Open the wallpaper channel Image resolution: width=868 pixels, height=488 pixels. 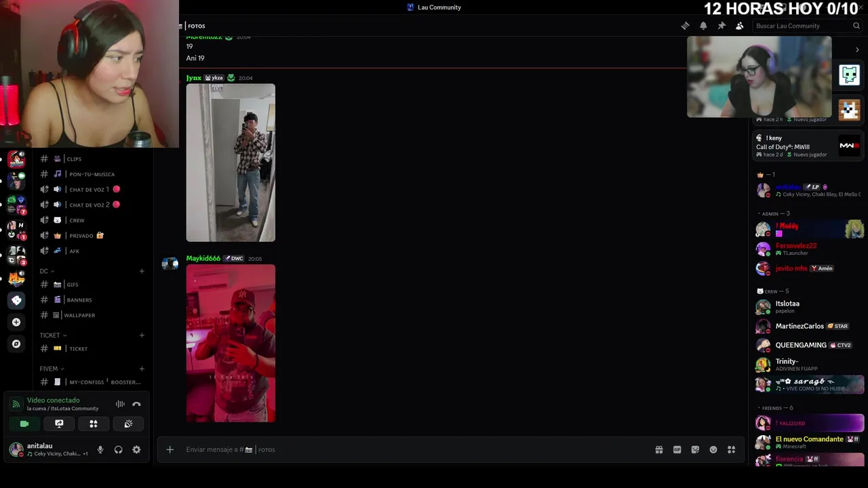pyautogui.click(x=92, y=315)
